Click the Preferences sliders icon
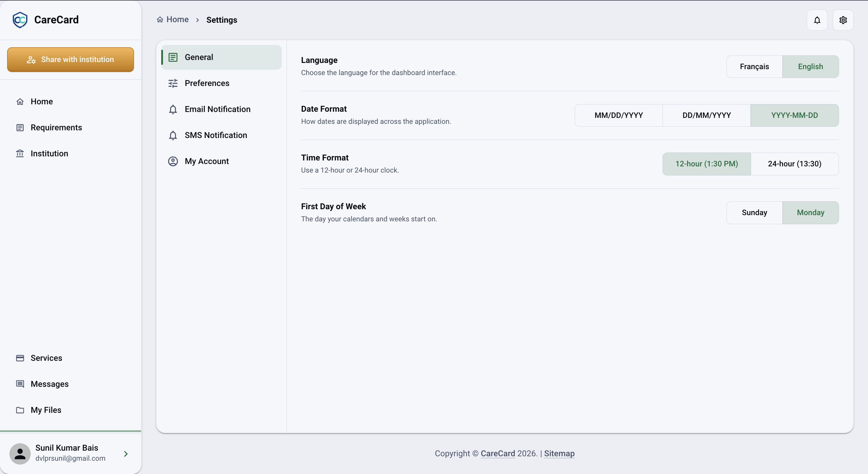The width and height of the screenshot is (868, 474). coord(173,83)
